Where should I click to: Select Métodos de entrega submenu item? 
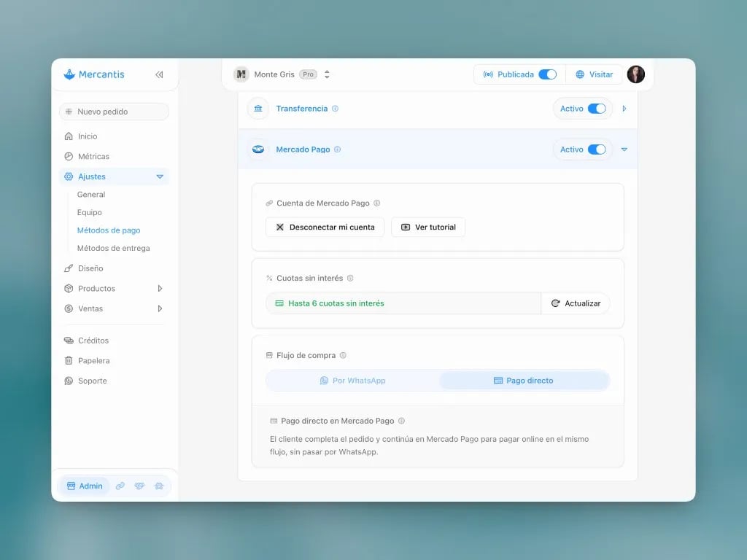[113, 248]
